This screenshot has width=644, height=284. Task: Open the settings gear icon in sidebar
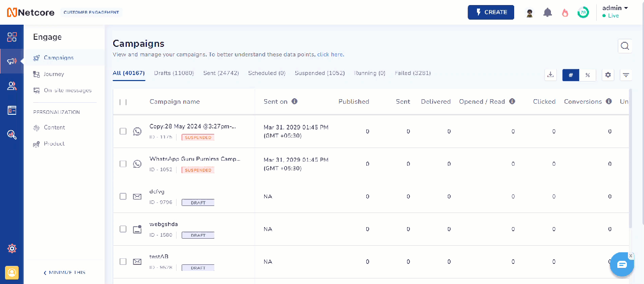tap(12, 248)
